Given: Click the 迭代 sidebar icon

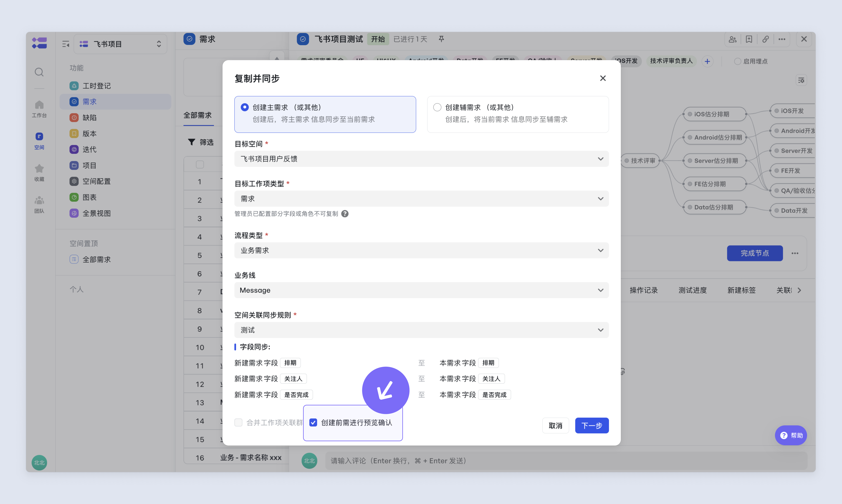Looking at the screenshot, I should tap(74, 149).
